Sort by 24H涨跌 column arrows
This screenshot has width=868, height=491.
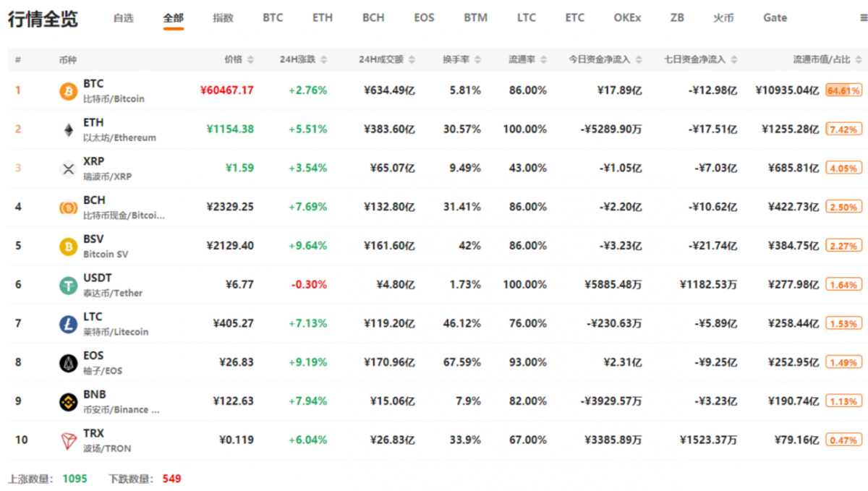[x=323, y=59]
